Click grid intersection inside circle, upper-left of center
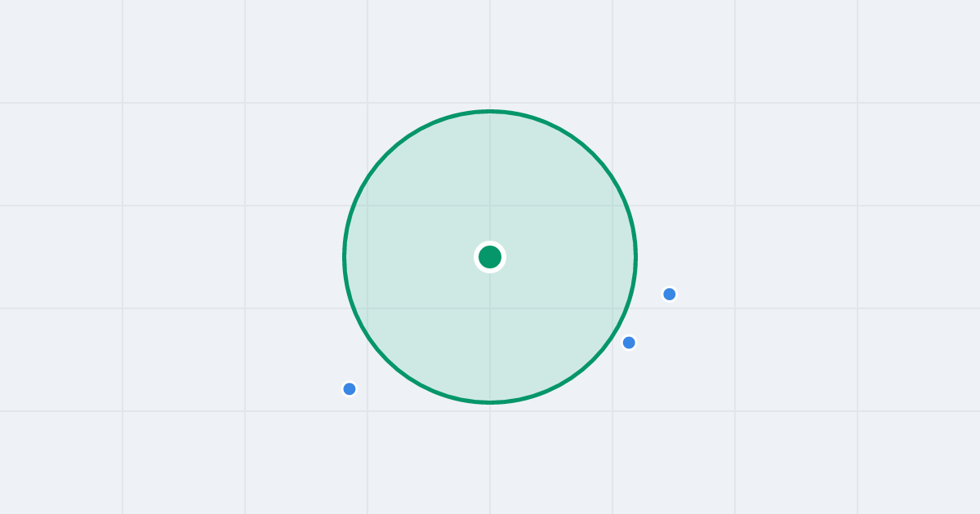This screenshot has width=980, height=514. tap(367, 206)
